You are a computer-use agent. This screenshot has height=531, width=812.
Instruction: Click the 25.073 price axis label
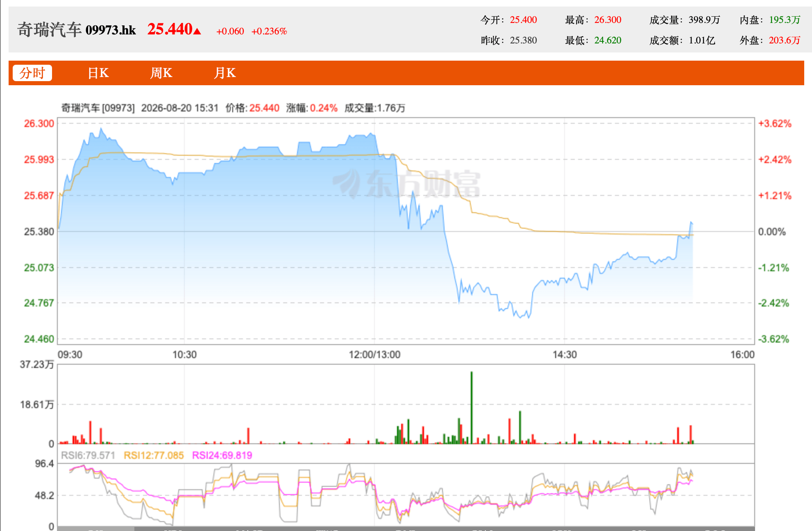pos(39,268)
